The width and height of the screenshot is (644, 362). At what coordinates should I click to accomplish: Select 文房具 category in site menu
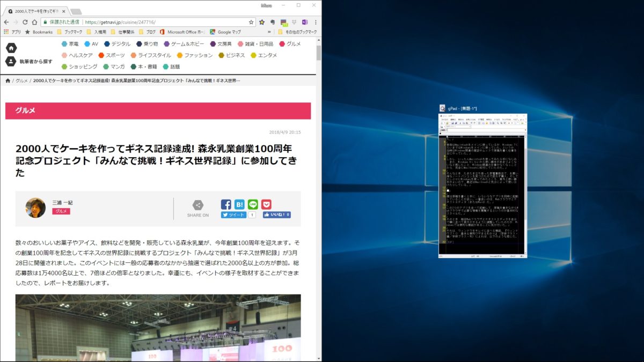pos(221,43)
